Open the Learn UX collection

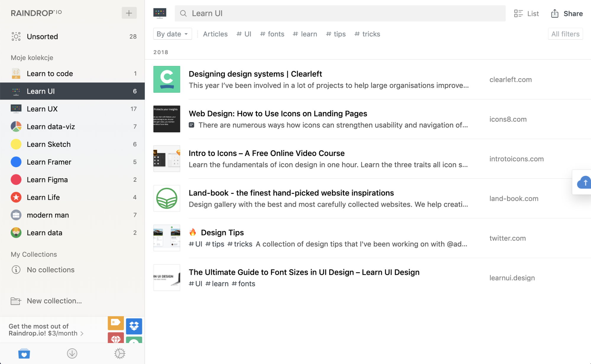coord(72,109)
